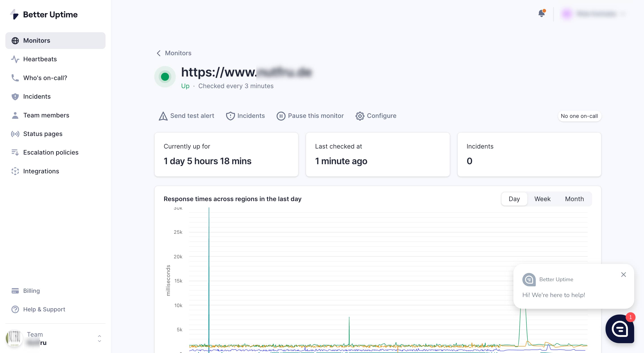
Task: Click the Team members person icon
Action: tap(15, 115)
